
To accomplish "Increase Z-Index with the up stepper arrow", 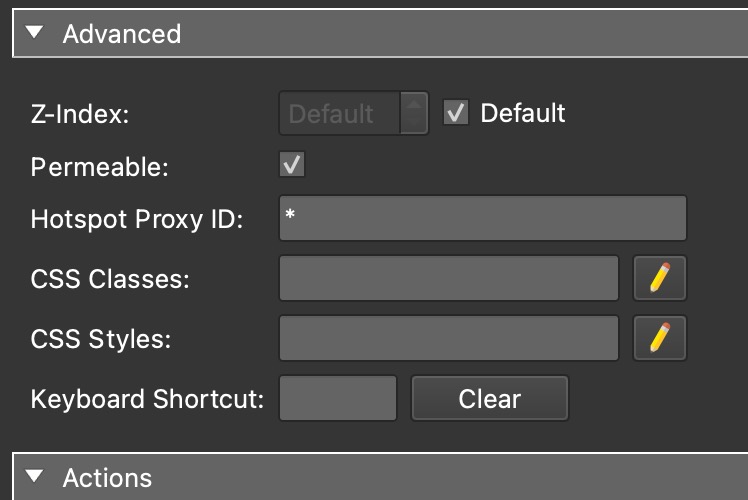I will (413, 103).
